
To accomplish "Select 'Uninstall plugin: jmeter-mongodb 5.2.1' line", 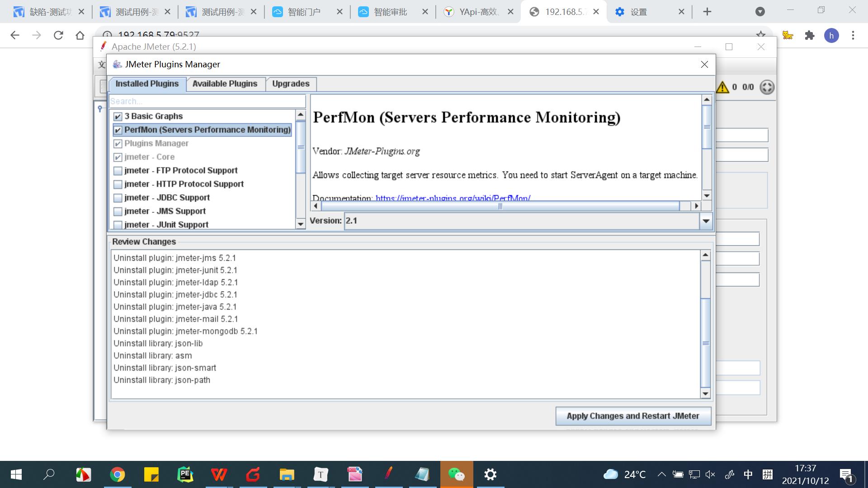I will [x=185, y=331].
